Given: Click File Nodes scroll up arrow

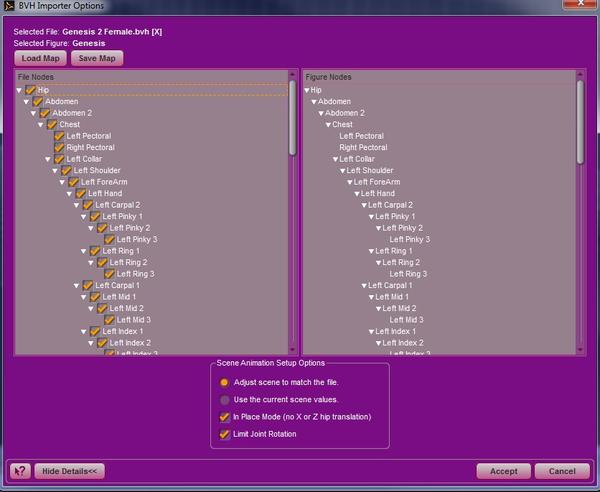Looking at the screenshot, I should tap(293, 75).
